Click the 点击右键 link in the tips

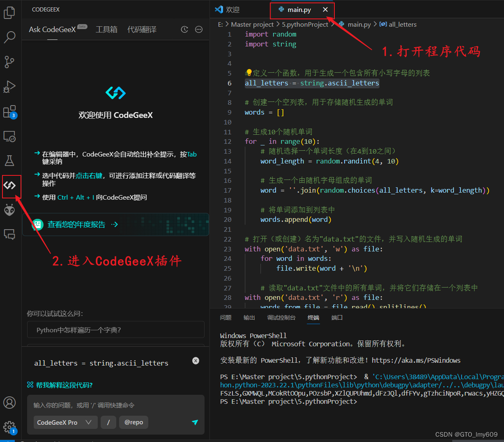pyautogui.click(x=89, y=175)
